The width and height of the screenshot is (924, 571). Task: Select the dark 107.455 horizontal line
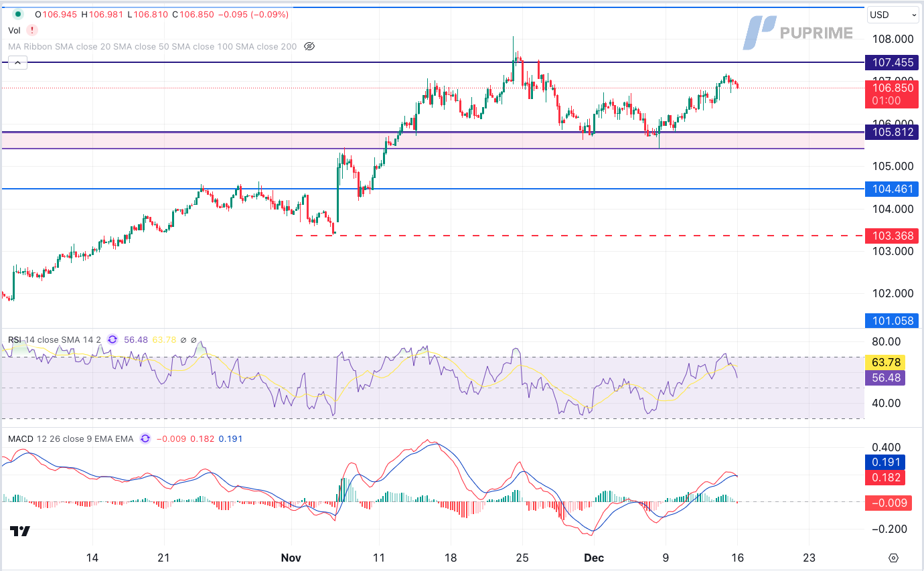click(x=433, y=62)
